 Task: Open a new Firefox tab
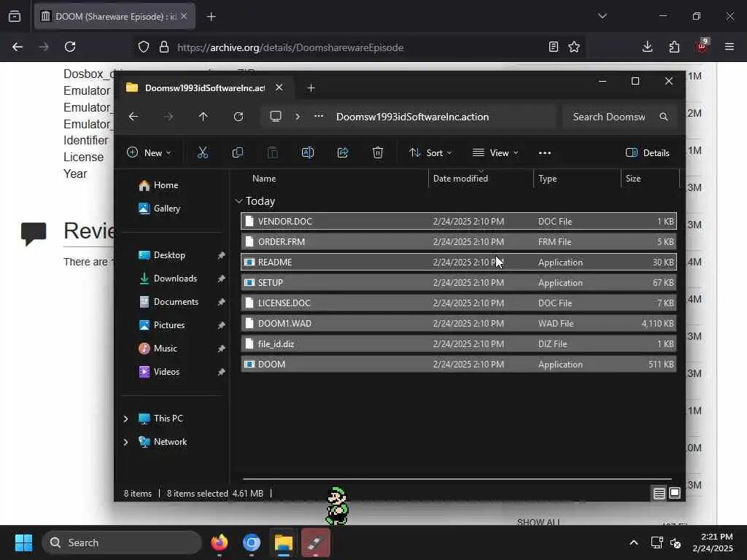click(211, 17)
